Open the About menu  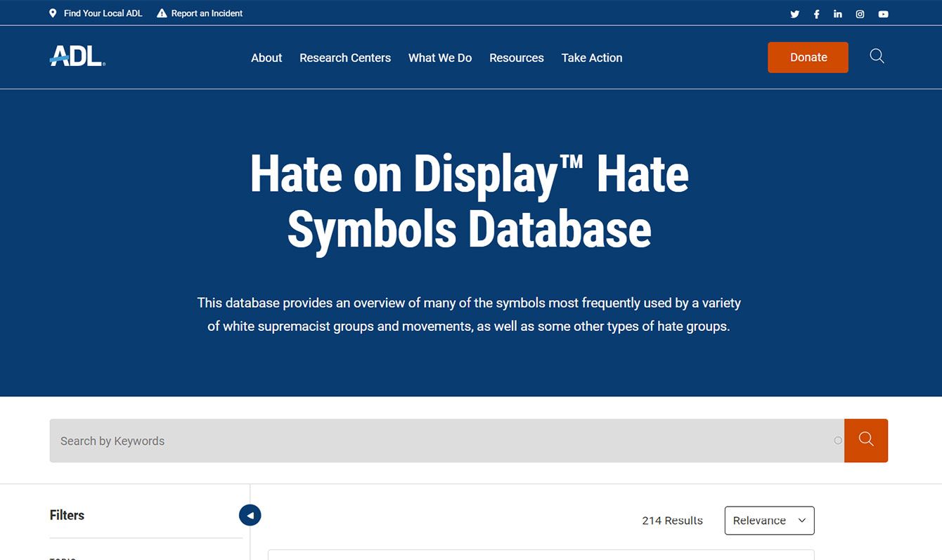click(266, 58)
